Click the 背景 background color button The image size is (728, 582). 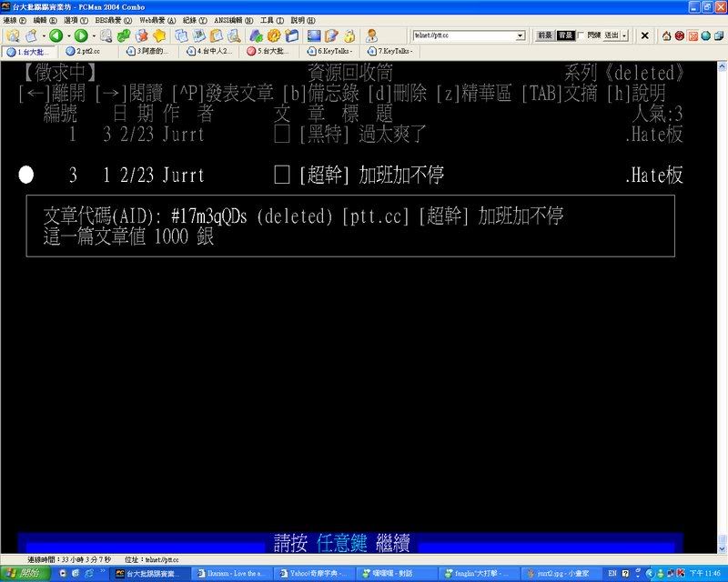coord(565,35)
